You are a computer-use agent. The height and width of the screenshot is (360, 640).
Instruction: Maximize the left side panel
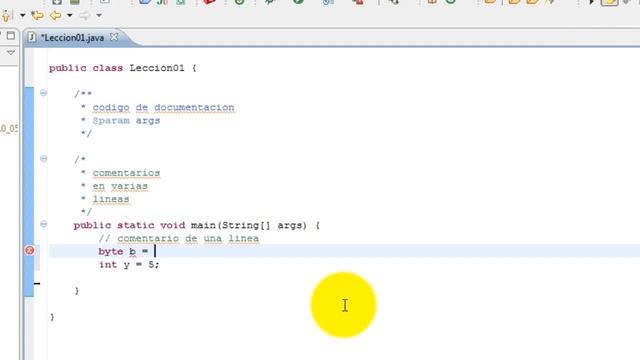click(11, 36)
